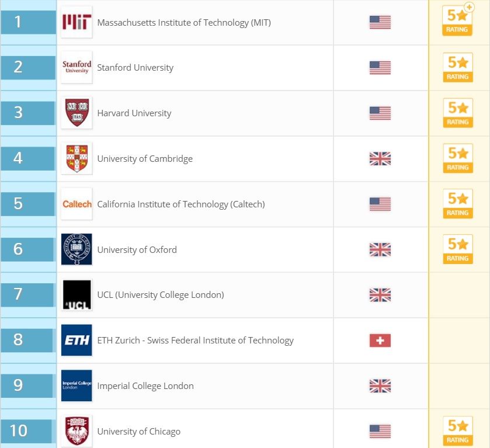
Task: Click the Stanford University logo
Action: tap(77, 67)
